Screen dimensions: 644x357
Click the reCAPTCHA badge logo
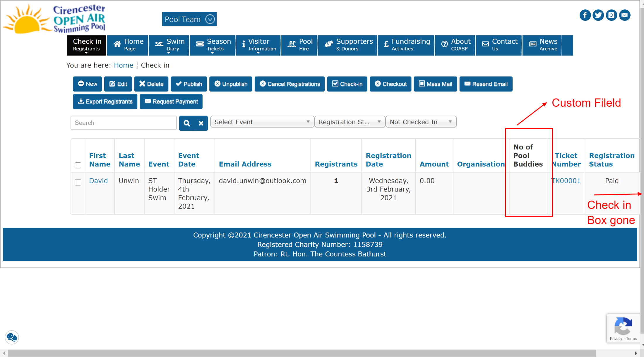623,326
